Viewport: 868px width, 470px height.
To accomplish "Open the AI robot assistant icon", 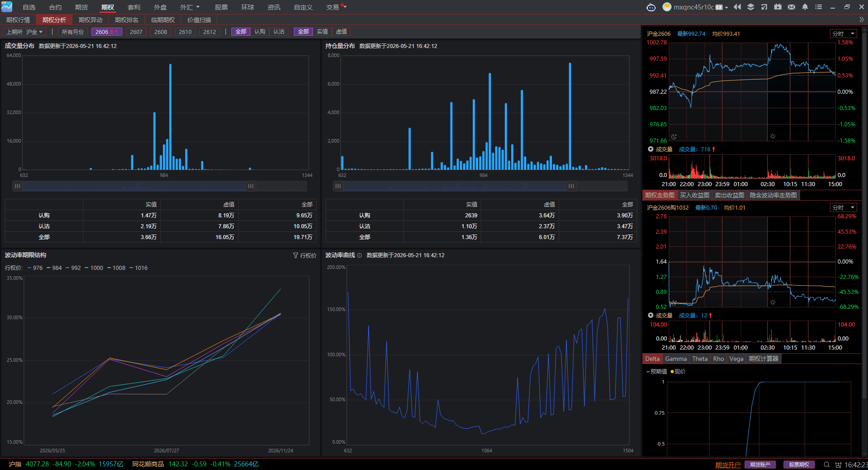I will [x=651, y=7].
